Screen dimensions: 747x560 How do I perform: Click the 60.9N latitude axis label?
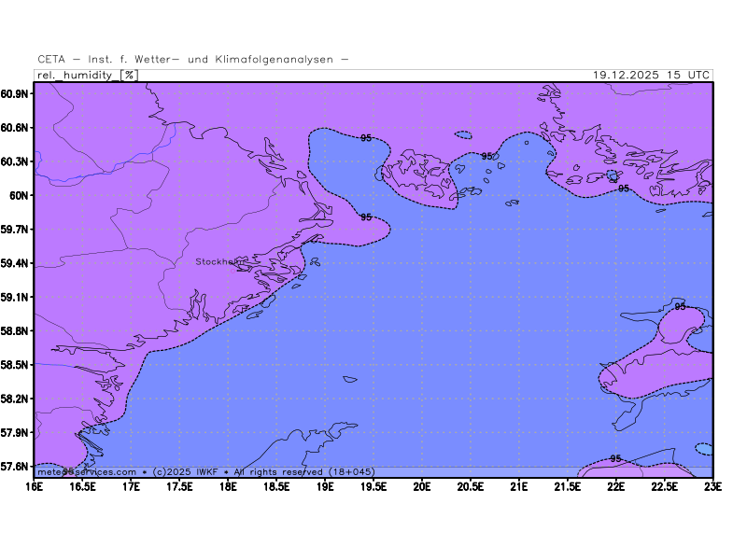(17, 94)
